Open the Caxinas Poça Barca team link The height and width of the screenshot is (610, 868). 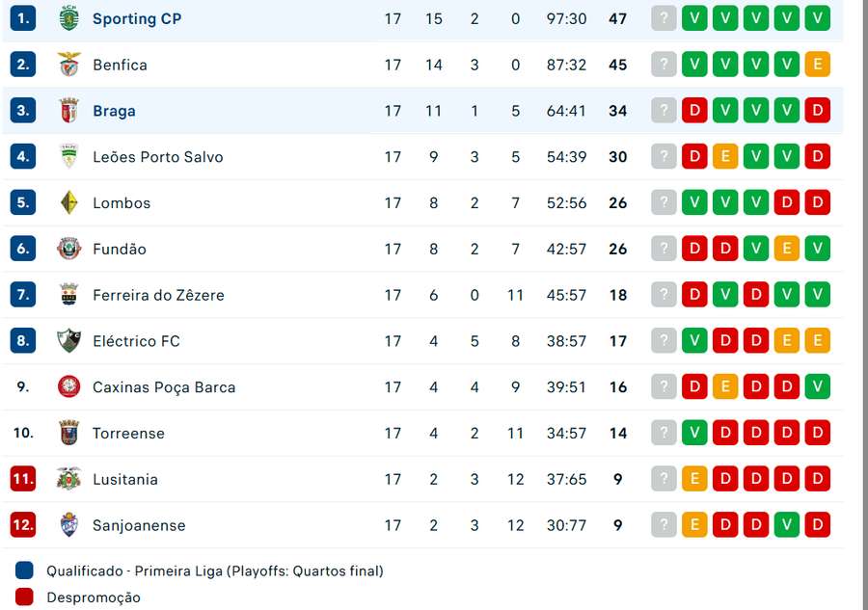(164, 387)
